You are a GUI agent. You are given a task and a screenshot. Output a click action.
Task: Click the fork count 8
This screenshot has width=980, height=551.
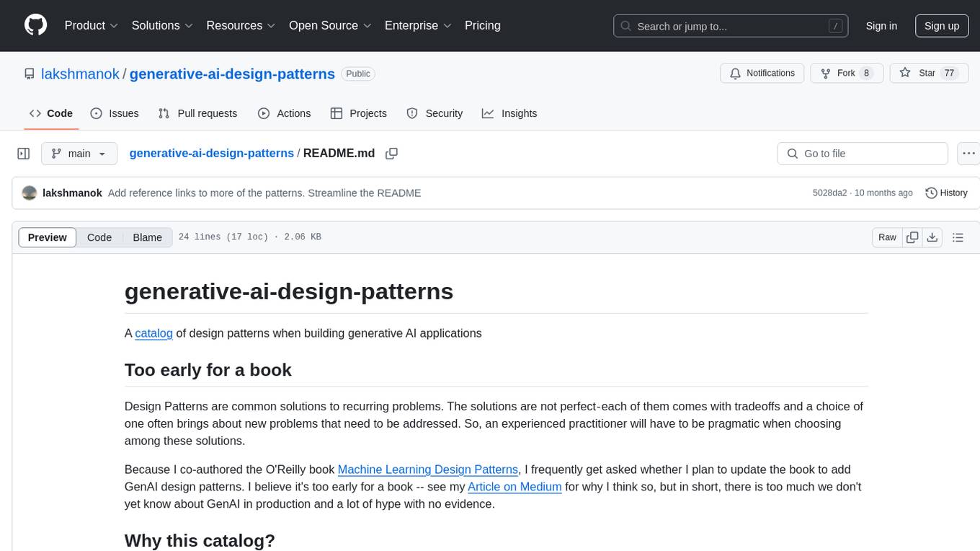(867, 73)
